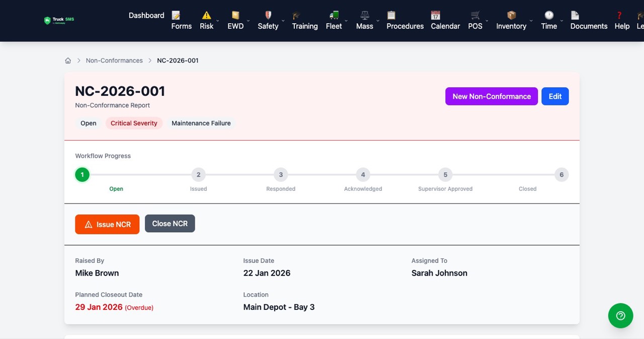The width and height of the screenshot is (644, 339).
Task: Open Training graduation cap icon
Action: tap(296, 15)
